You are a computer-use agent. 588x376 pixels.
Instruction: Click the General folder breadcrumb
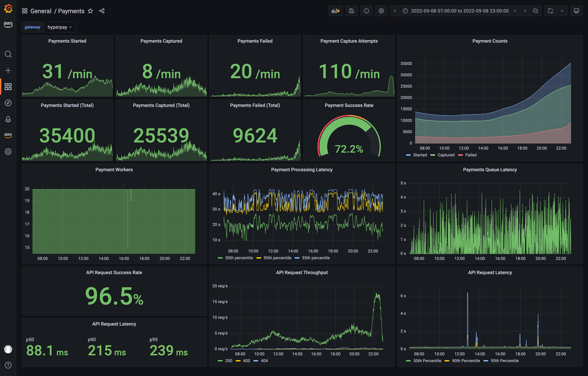(x=41, y=11)
